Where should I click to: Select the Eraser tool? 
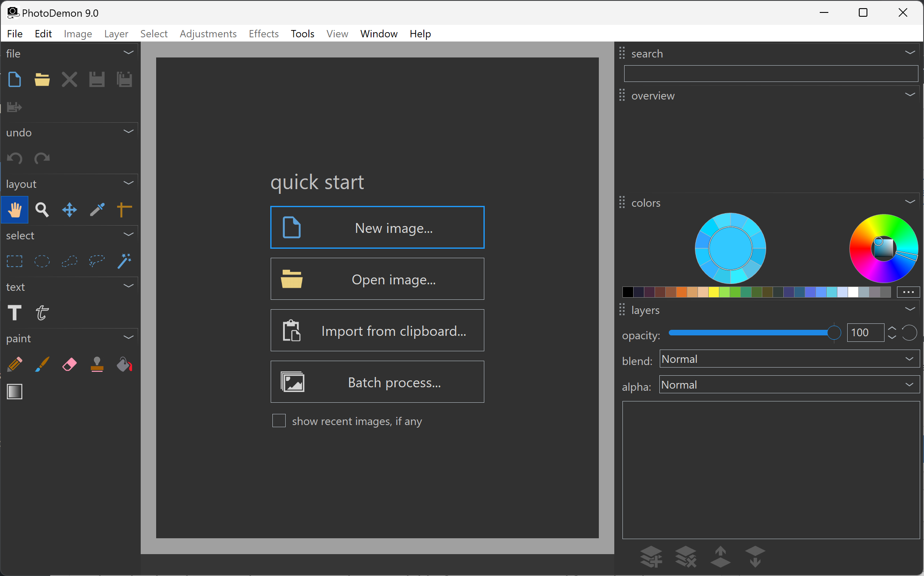(69, 364)
